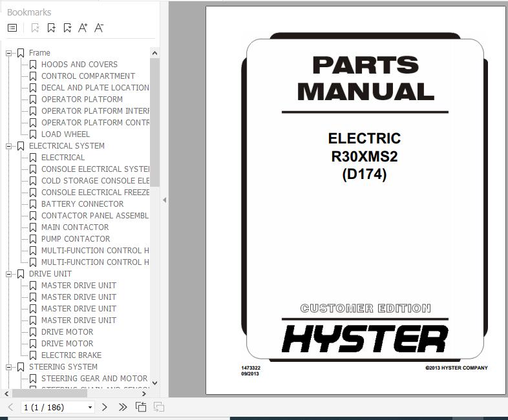
Task: Select DRIVE UNIT top-level bookmark
Action: tap(50, 274)
